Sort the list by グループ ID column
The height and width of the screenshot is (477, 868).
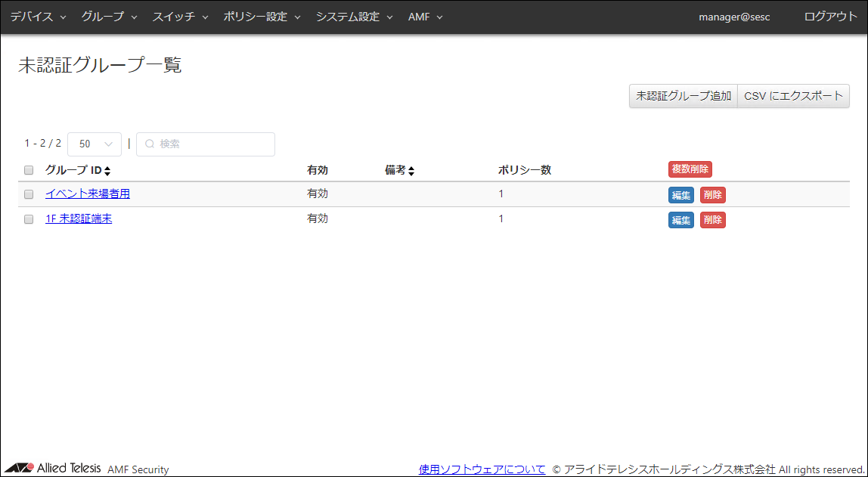pos(107,171)
